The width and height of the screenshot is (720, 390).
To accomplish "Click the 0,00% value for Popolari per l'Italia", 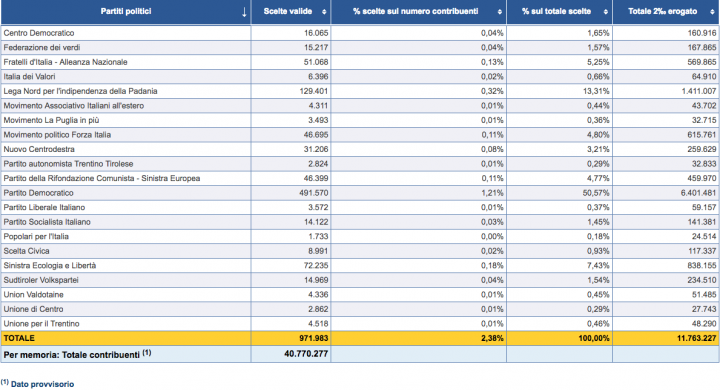I will tap(492, 237).
